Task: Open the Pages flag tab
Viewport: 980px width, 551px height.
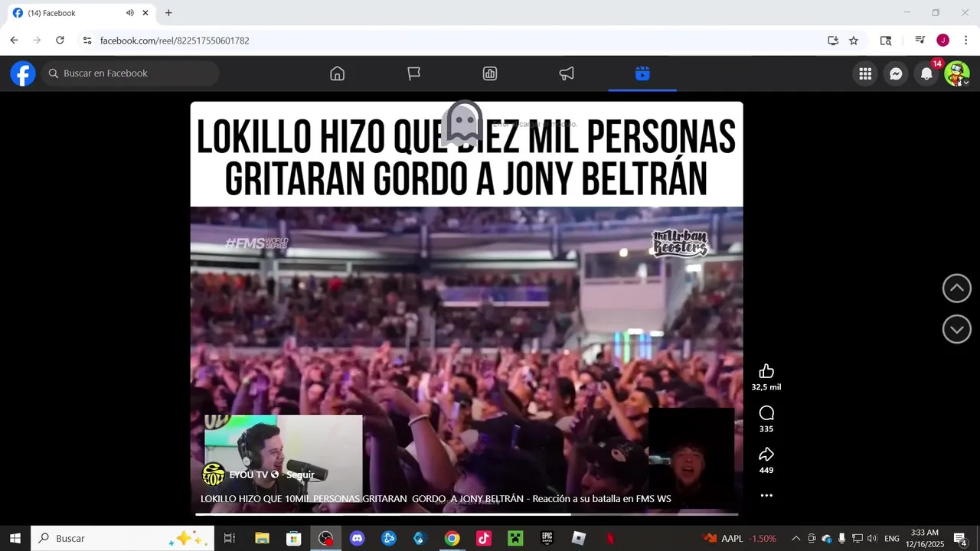Action: (413, 73)
